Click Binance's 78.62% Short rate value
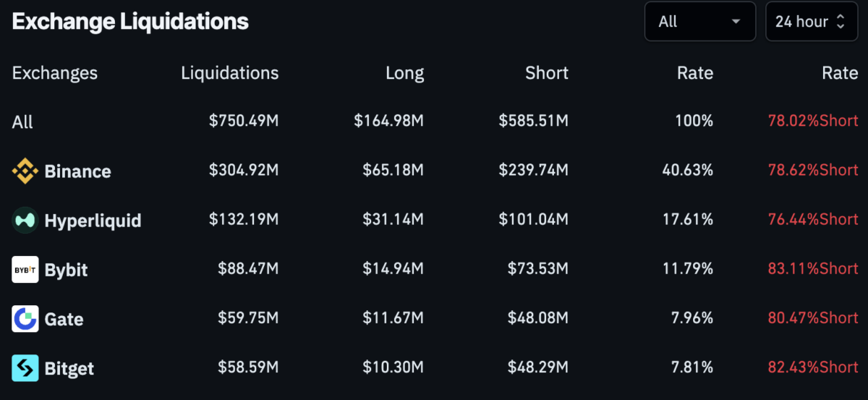The width and height of the screenshot is (868, 400). 812,170
